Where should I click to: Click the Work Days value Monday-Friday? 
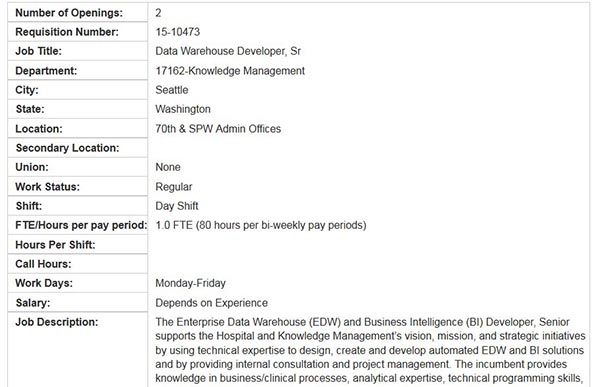[191, 283]
